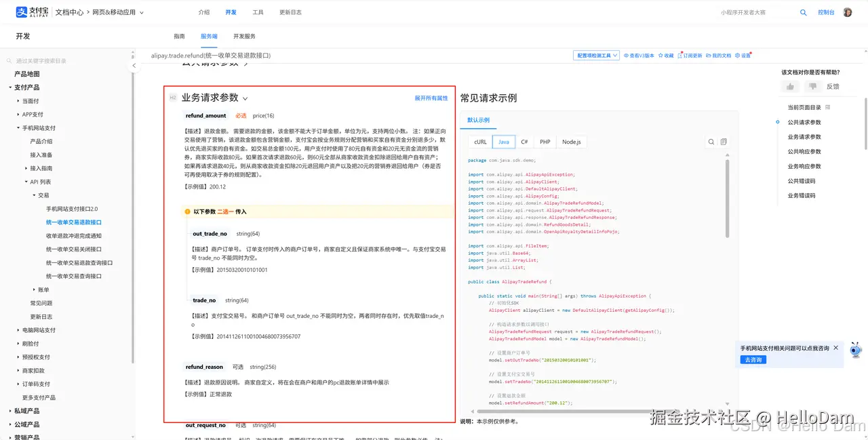Give thumbs-down feedback on this document
The width and height of the screenshot is (868, 440).
tap(813, 86)
